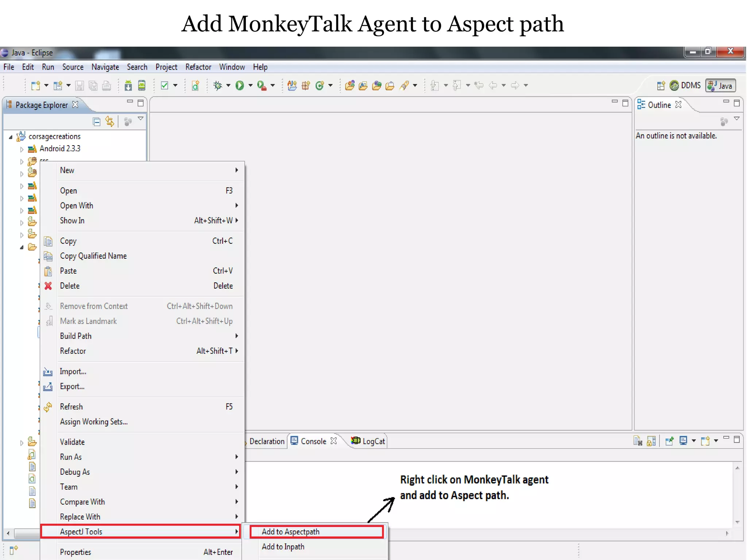The width and height of the screenshot is (747, 560).
Task: Click the Forward navigation arrow icon
Action: tap(515, 86)
